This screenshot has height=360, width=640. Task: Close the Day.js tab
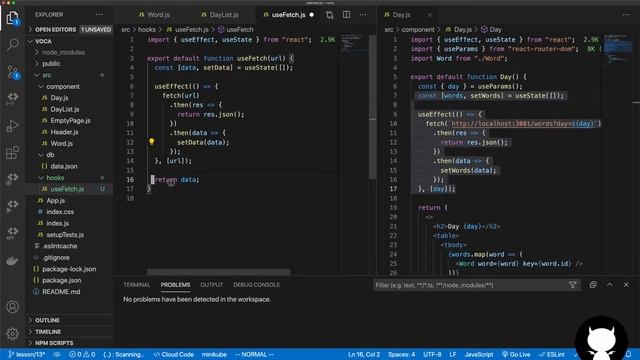[429, 15]
